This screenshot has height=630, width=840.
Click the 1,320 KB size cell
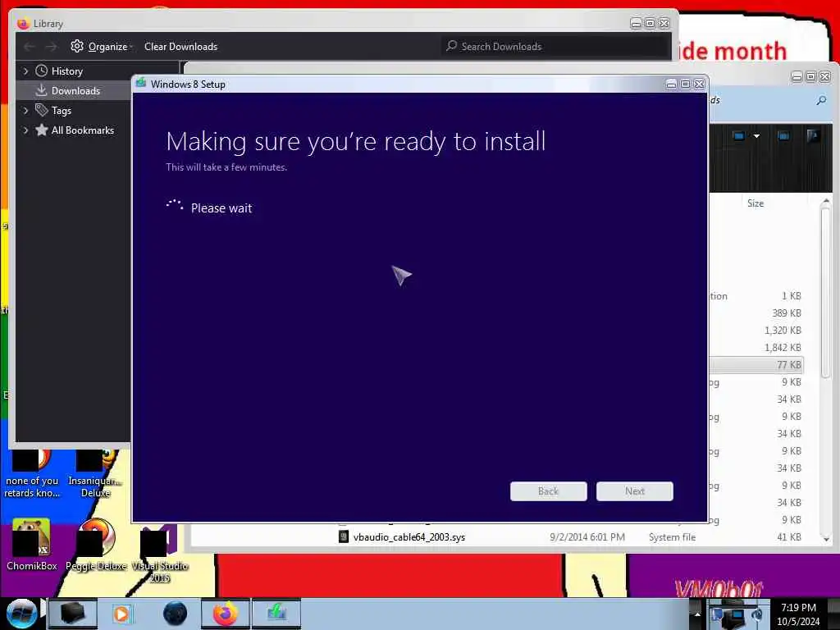(783, 331)
